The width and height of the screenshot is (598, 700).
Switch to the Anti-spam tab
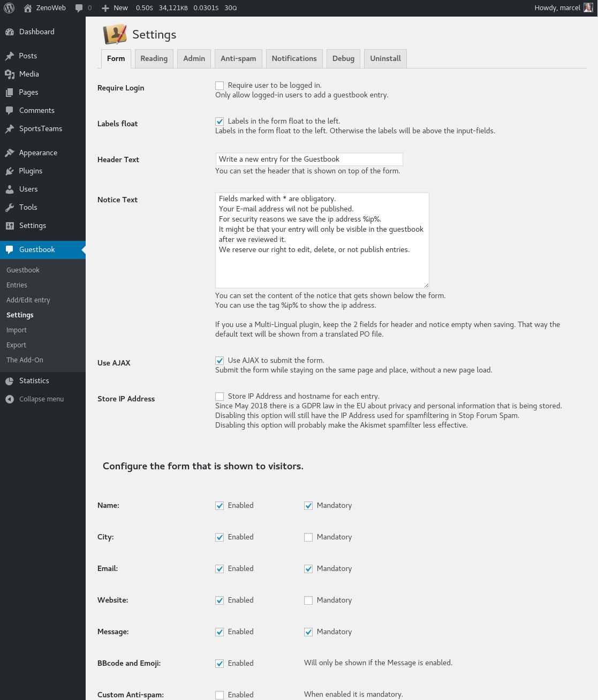click(238, 59)
